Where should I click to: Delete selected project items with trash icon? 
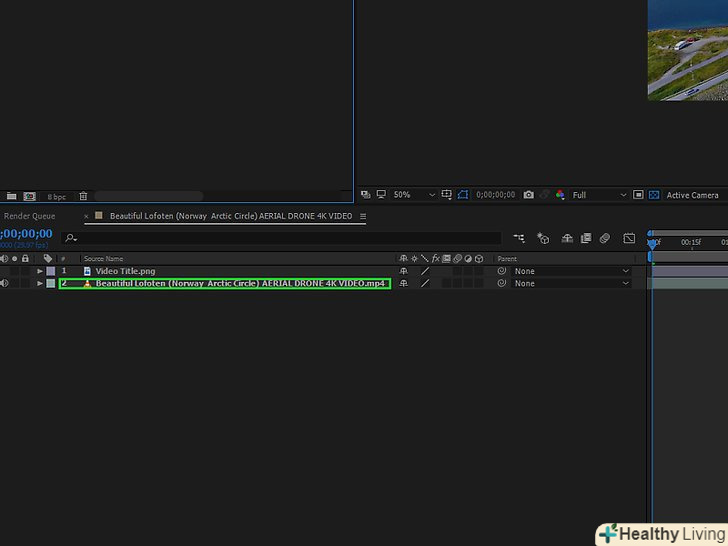coord(83,196)
